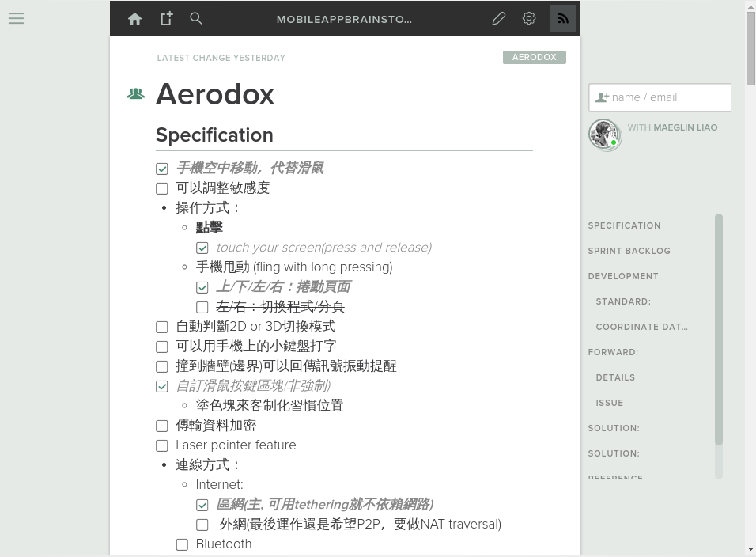Check the 可以調整敏感度 checkbox
The width and height of the screenshot is (756, 557).
(162, 188)
